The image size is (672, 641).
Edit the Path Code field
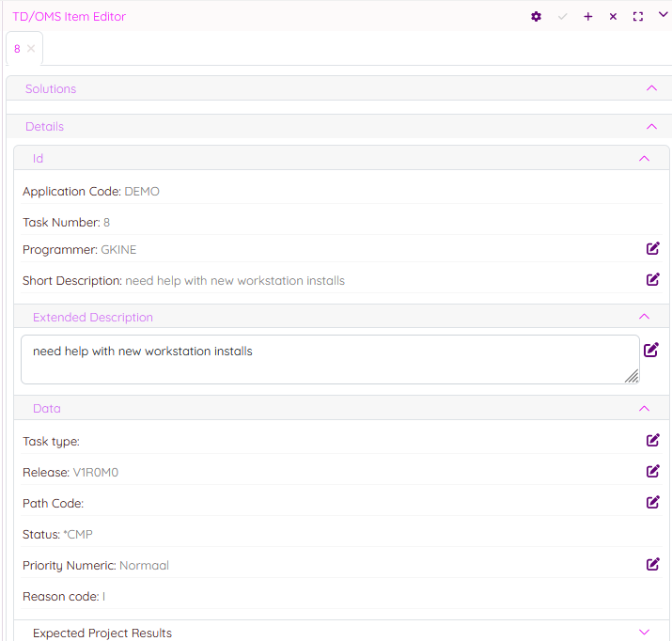652,502
